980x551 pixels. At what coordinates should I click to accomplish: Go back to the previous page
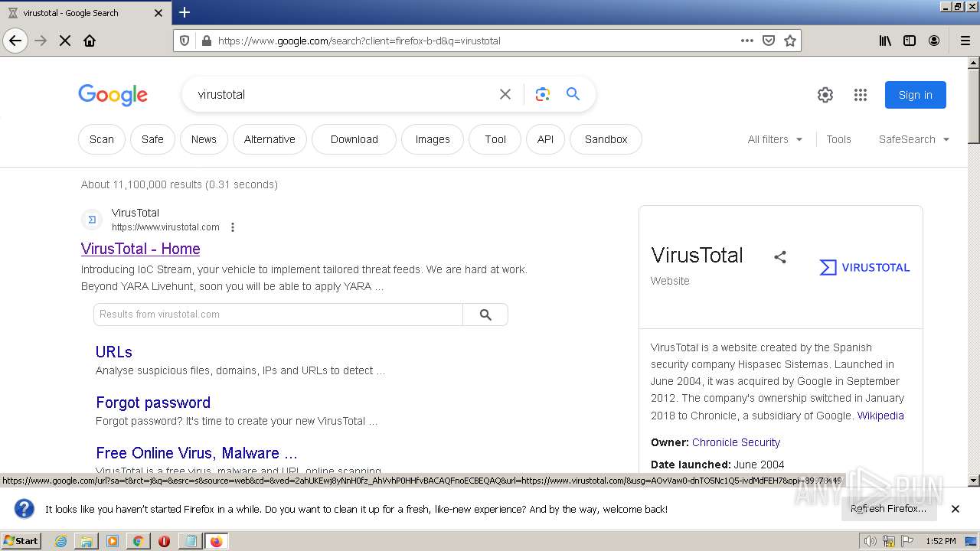(15, 41)
